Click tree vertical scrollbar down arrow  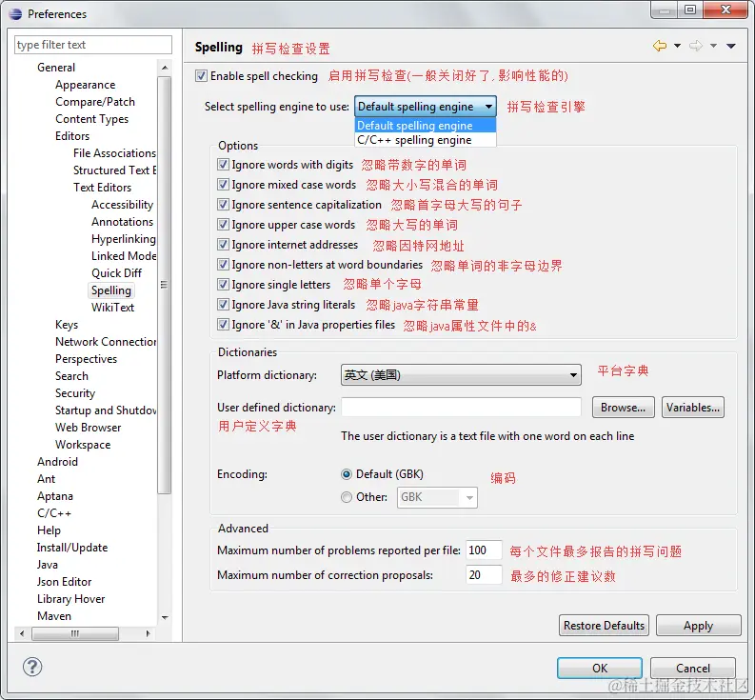[165, 617]
